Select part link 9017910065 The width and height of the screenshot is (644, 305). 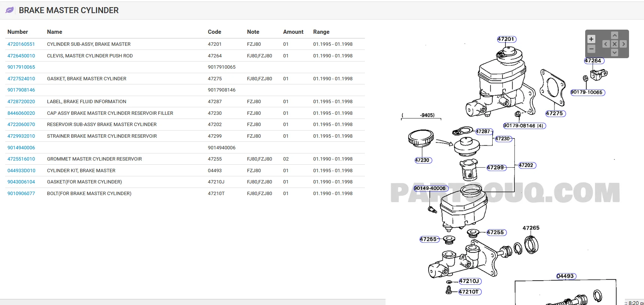click(21, 67)
